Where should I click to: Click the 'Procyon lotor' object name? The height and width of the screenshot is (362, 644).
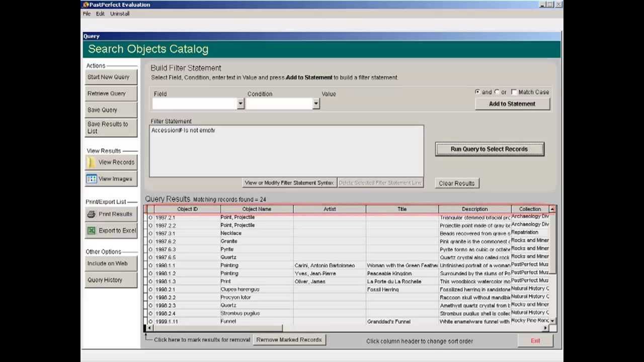257,298
